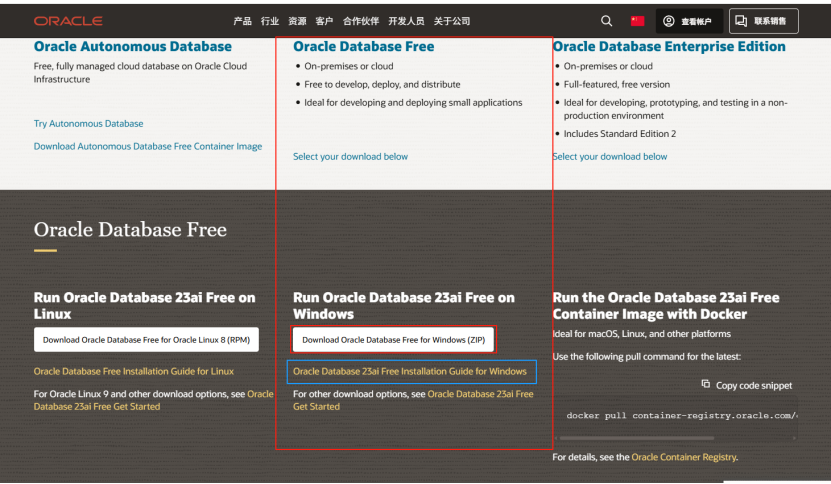Image resolution: width=831 pixels, height=484 pixels.
Task: Click the Run Oracle Database 23ai Free on Linux heading
Action: coord(144,306)
